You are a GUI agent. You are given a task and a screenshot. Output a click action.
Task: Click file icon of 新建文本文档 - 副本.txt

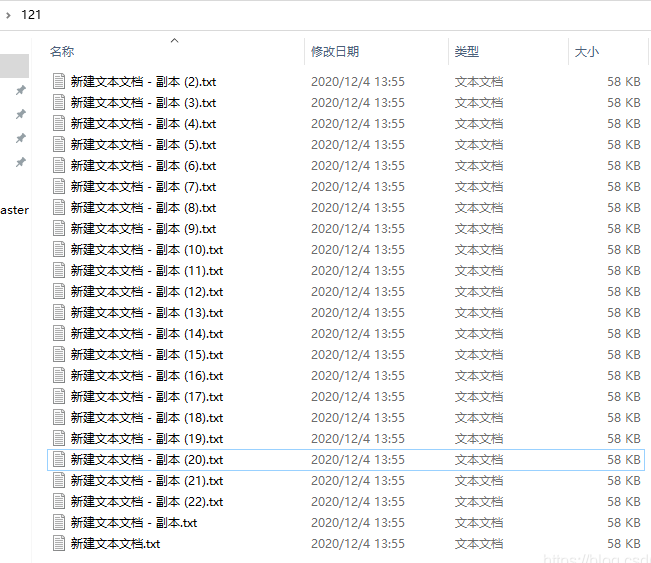click(59, 523)
